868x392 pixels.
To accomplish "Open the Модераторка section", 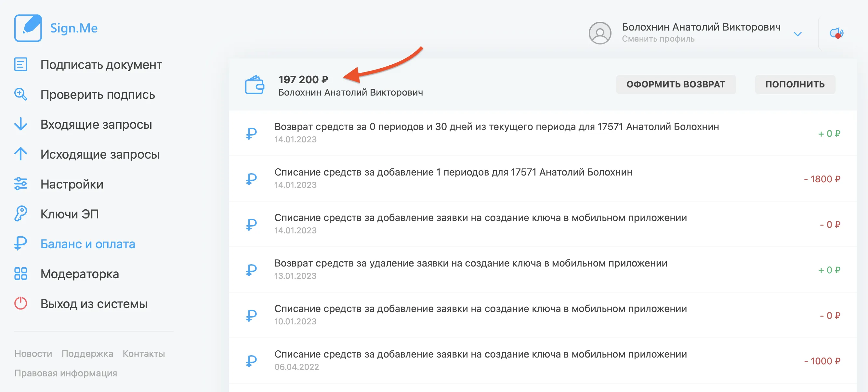I will click(x=80, y=274).
